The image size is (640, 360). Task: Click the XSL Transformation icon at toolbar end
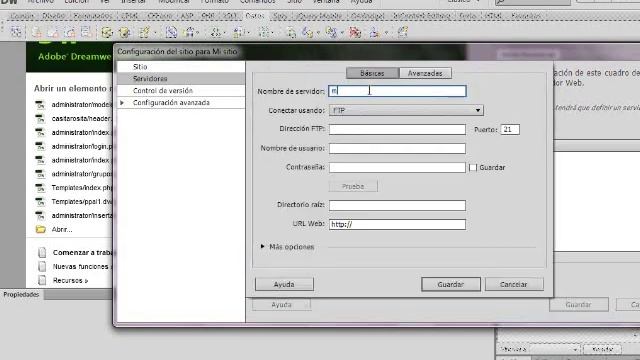point(402,32)
